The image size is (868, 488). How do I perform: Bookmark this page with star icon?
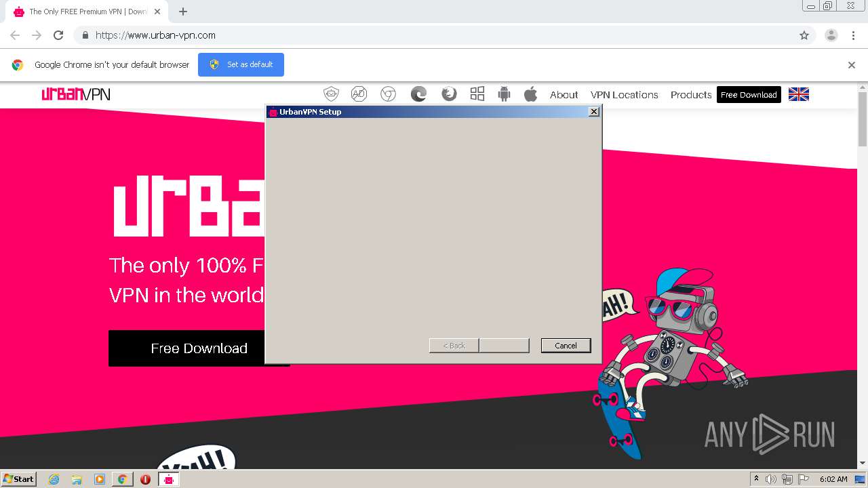pyautogui.click(x=804, y=35)
